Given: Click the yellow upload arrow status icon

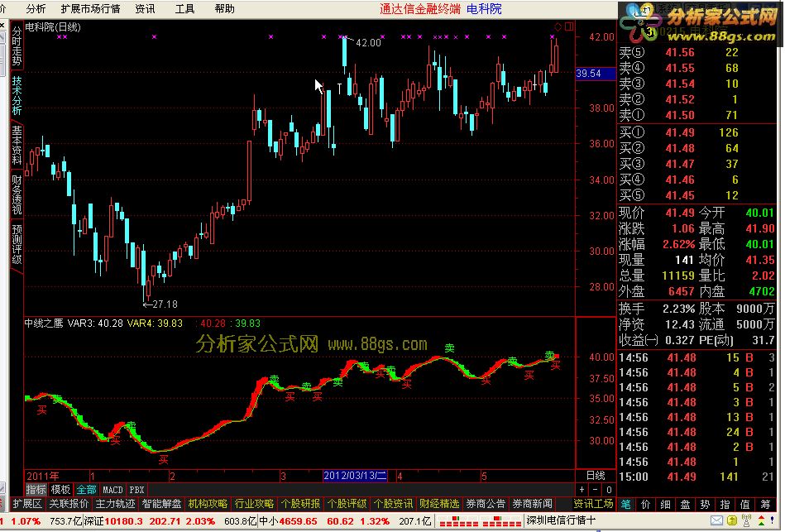Looking at the screenshot, I should tap(732, 521).
